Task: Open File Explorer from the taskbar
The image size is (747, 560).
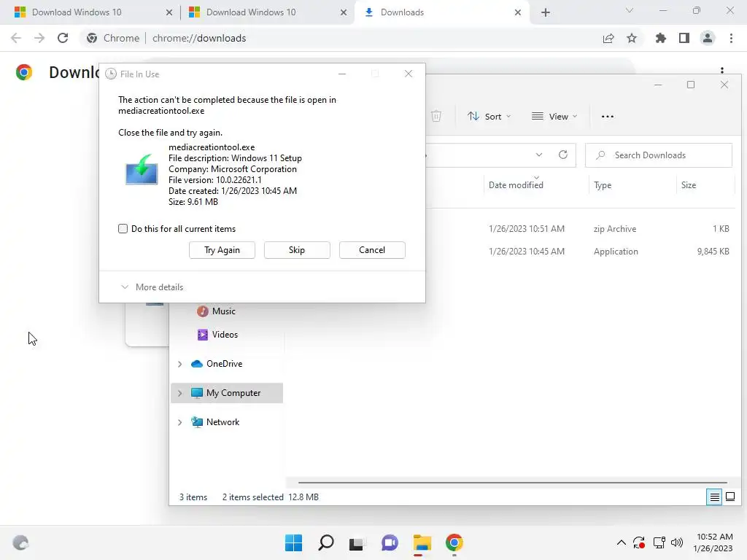Action: pyautogui.click(x=422, y=542)
